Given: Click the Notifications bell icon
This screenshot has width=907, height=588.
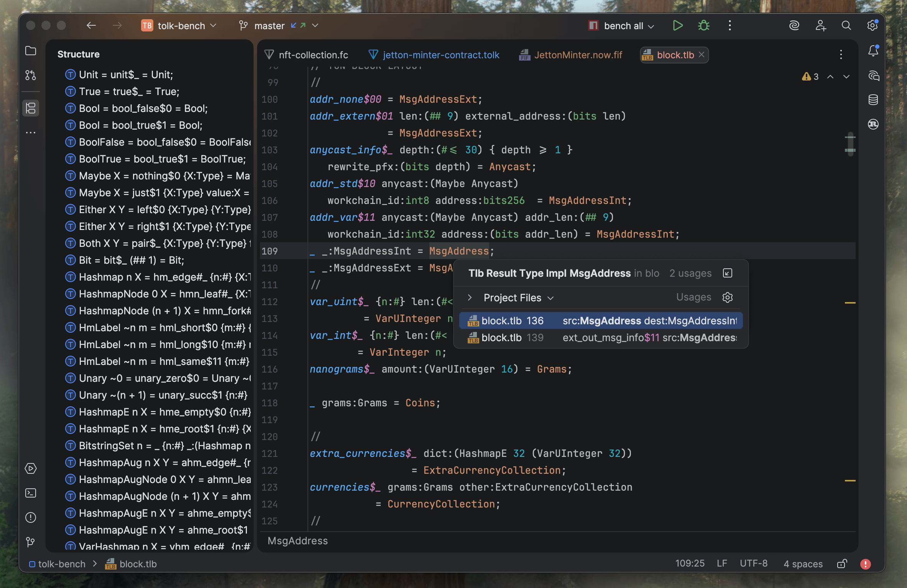Looking at the screenshot, I should 873,51.
